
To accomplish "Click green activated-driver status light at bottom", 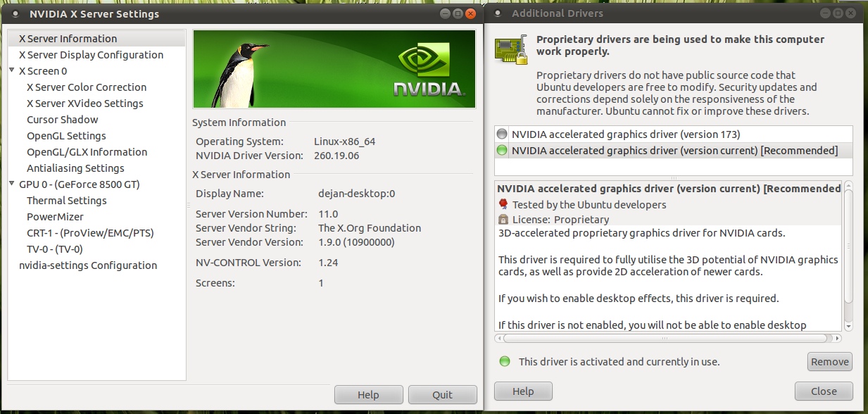I will point(504,361).
